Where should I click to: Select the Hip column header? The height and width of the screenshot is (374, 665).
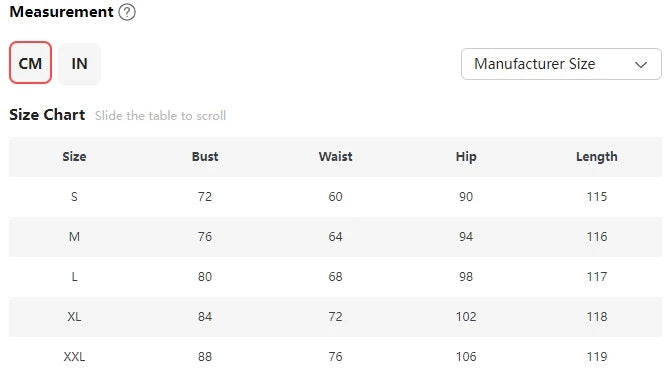pyautogui.click(x=466, y=157)
